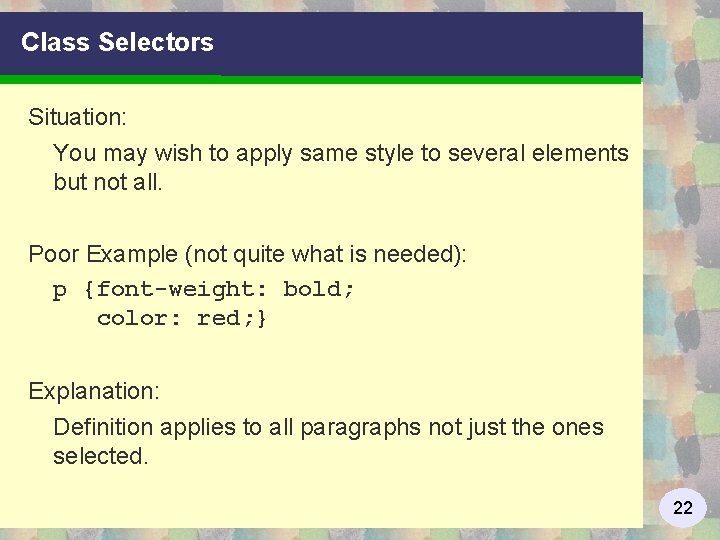Viewport: 720px width, 540px height.
Task: Click the "p" selector in the code
Action: 60,289
